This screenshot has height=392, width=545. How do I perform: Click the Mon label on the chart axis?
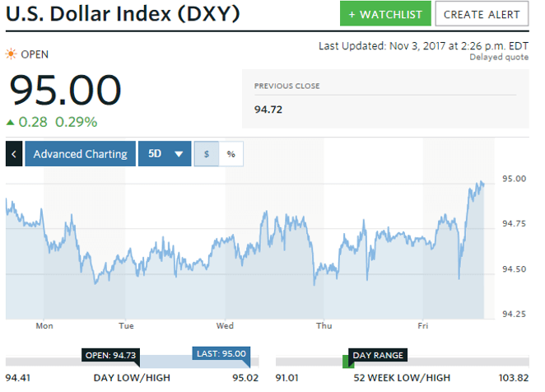pyautogui.click(x=44, y=325)
